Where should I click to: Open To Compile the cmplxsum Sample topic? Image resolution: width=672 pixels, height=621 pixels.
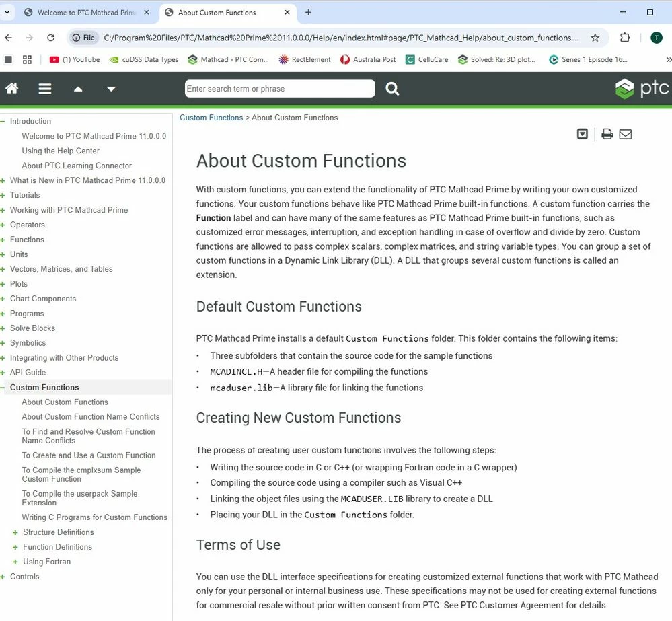[81, 474]
